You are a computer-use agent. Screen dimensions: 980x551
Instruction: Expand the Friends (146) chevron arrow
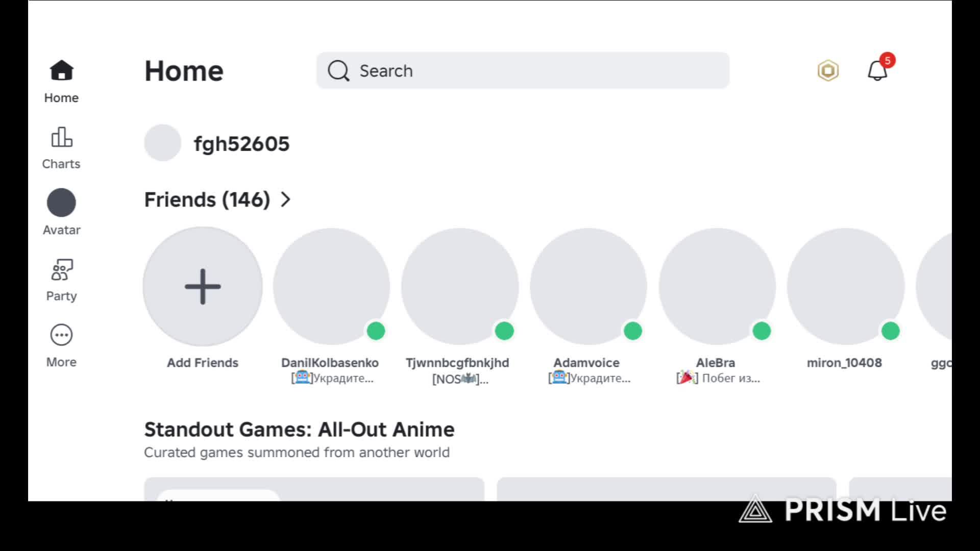286,199
